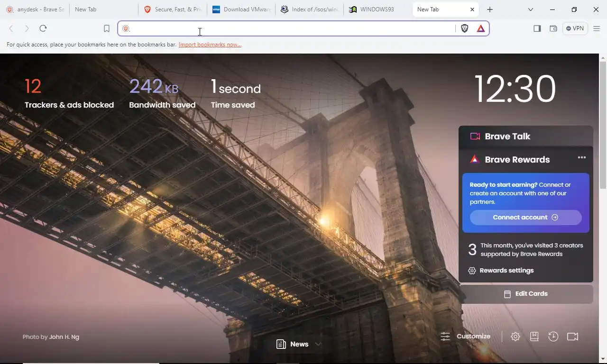The width and height of the screenshot is (607, 364).
Task: Click the Brave Talk camera icon
Action: click(x=475, y=136)
